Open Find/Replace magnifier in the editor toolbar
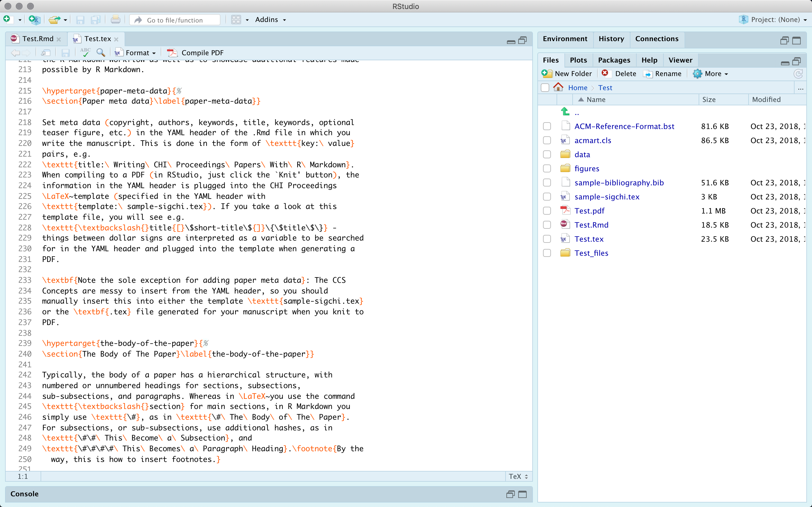This screenshot has height=507, width=812. [101, 53]
